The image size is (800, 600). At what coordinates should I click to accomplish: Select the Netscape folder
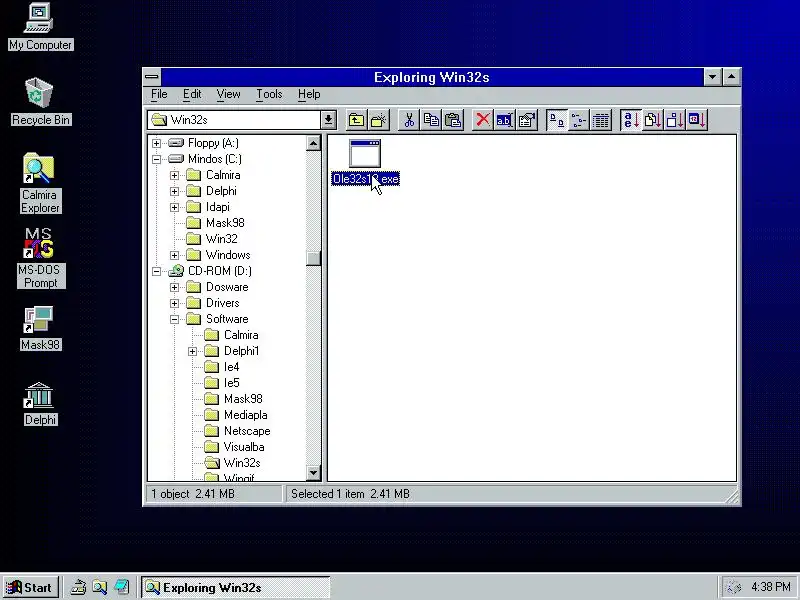pos(237,431)
